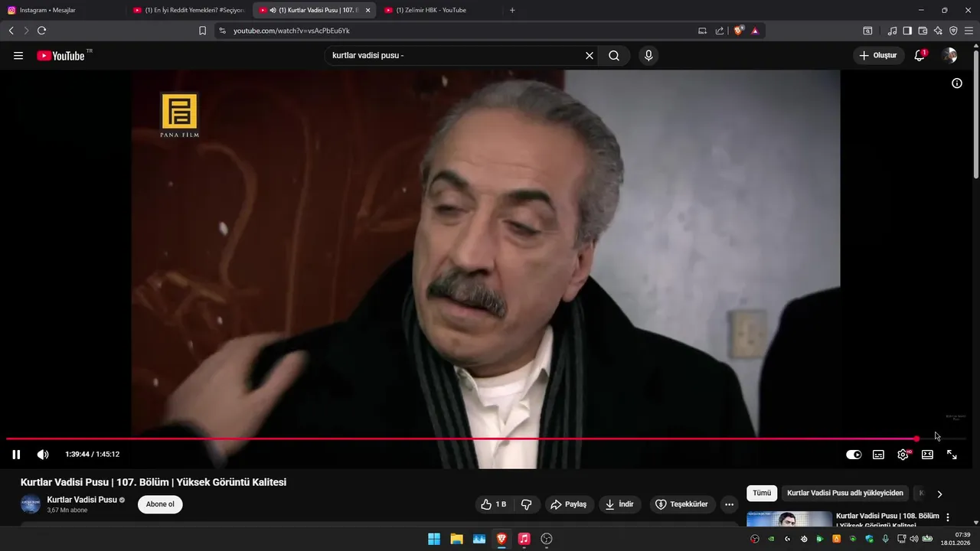The width and height of the screenshot is (980, 551).
Task: Open File Explorer from the taskbar
Action: [x=456, y=539]
